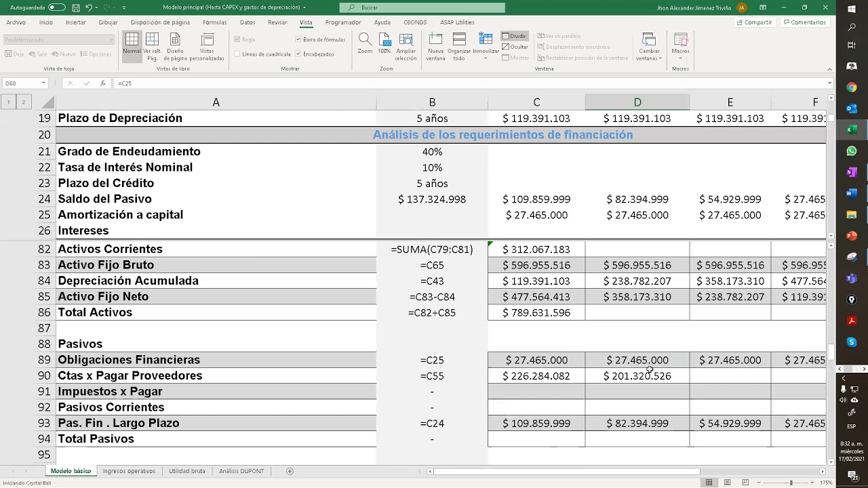The width and height of the screenshot is (868, 488).
Task: Open Chrome from the taskbar
Action: (x=852, y=87)
